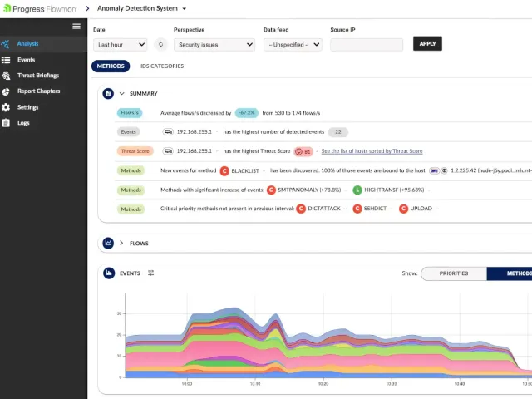
Task: Show events by Methods toggle
Action: coord(510,273)
